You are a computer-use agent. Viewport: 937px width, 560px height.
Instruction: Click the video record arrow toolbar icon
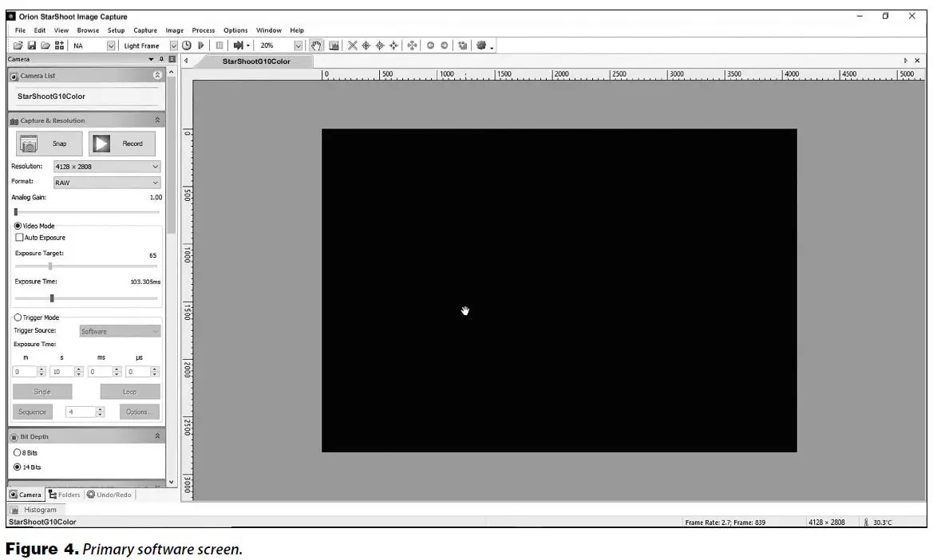(239, 45)
